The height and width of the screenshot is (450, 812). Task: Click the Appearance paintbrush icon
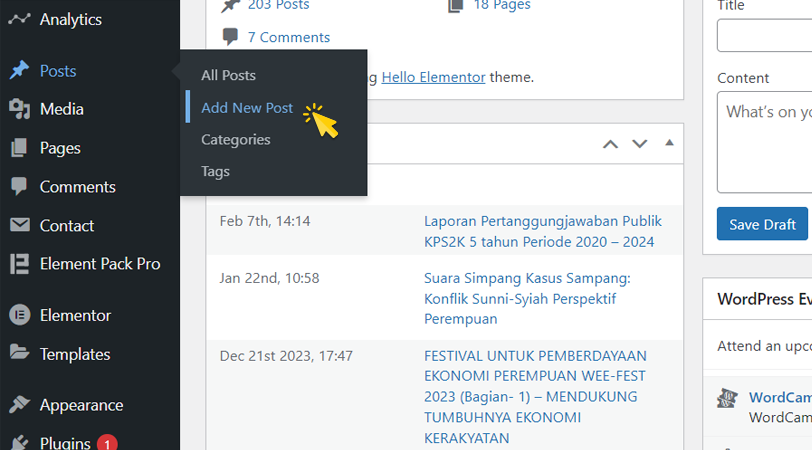(x=19, y=405)
